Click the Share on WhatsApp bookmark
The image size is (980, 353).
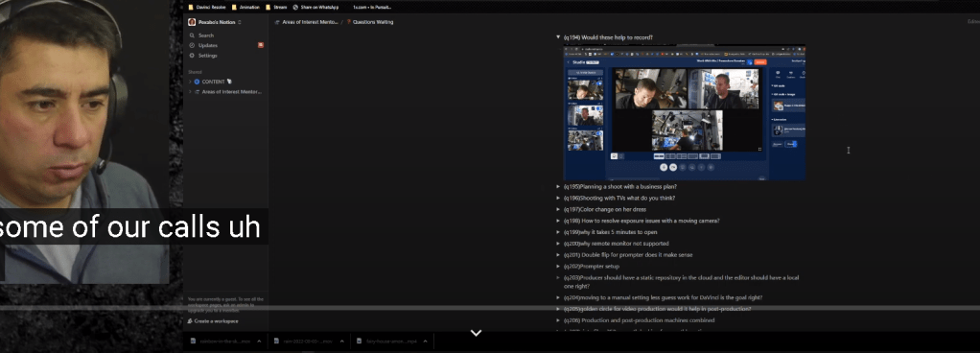[315, 7]
